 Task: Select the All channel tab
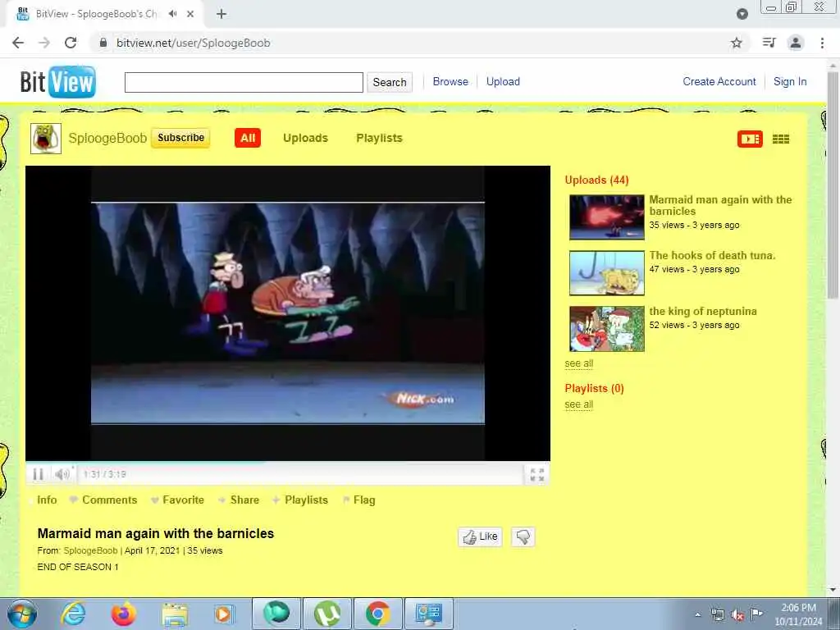pyautogui.click(x=248, y=138)
